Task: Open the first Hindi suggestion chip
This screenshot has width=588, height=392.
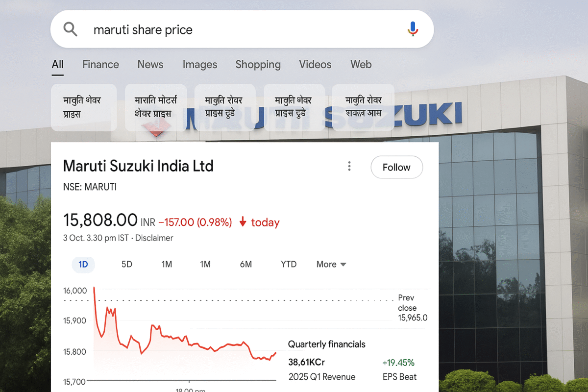Action: click(x=83, y=107)
